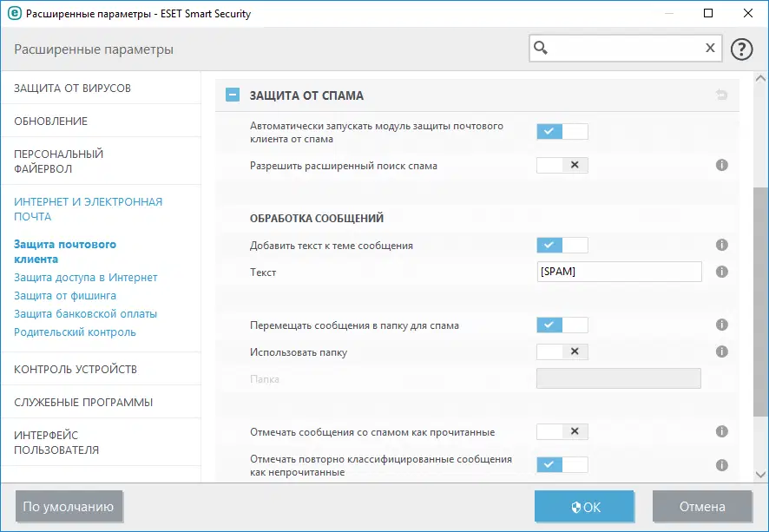Click inside the [SPAM] text field

[x=619, y=272]
